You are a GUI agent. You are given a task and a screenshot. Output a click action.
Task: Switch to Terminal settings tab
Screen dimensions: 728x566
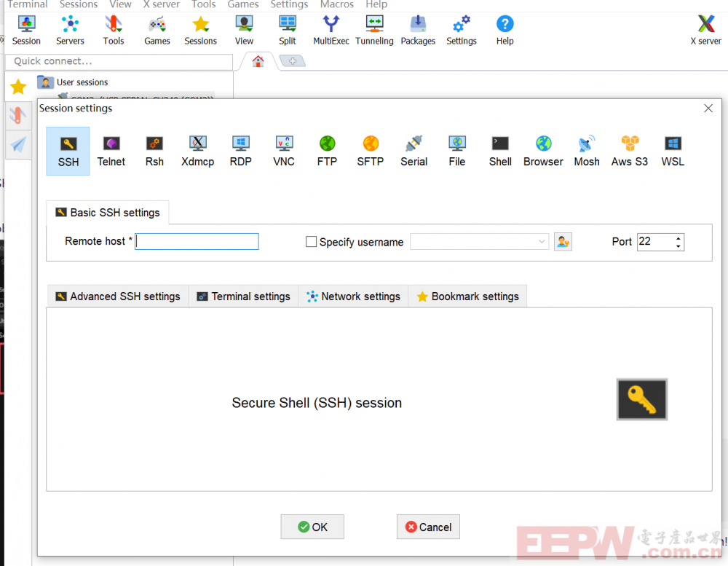click(x=244, y=296)
